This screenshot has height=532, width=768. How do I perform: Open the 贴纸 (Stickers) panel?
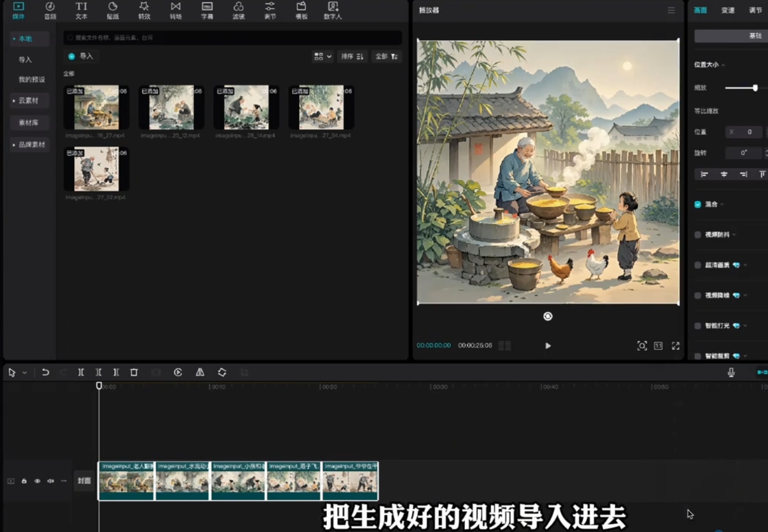[x=113, y=10]
